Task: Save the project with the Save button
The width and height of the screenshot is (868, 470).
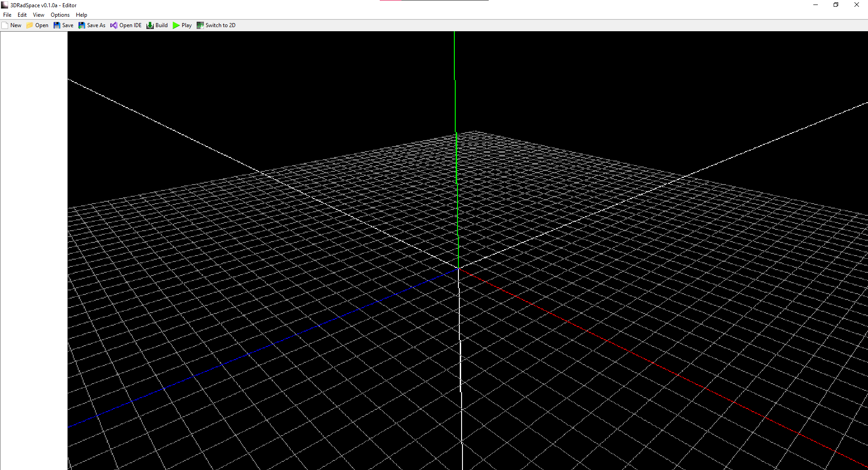Action: (x=63, y=25)
